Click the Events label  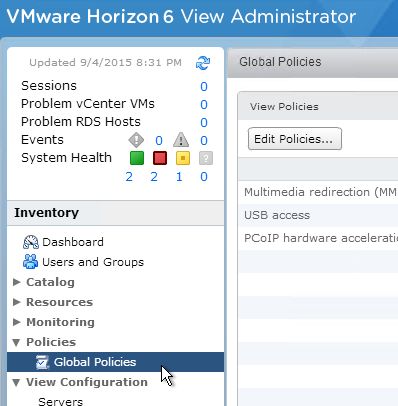coord(42,140)
